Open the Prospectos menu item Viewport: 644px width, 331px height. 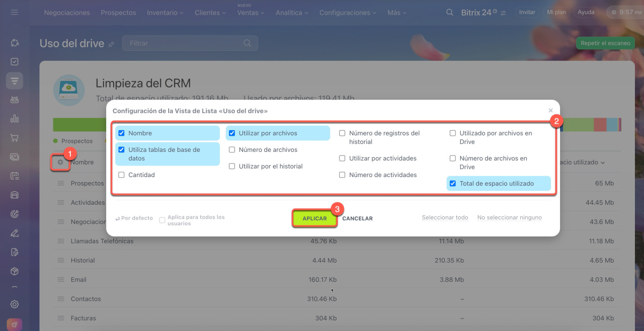click(118, 13)
